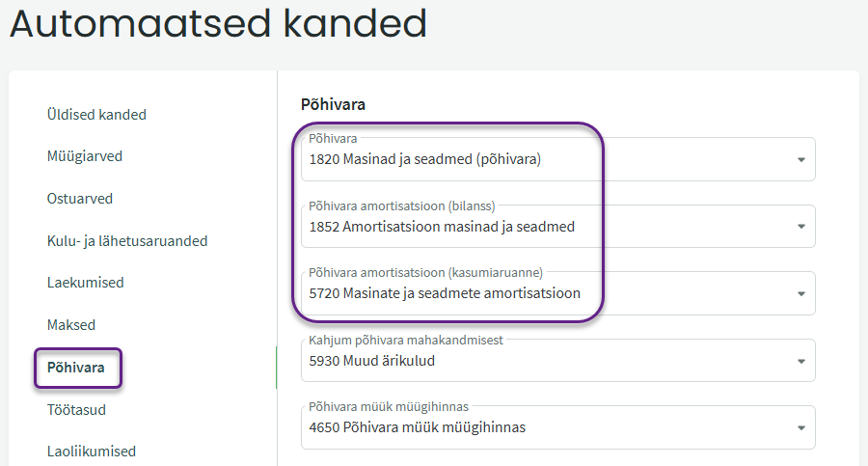
Task: Click the 'Kahjum põhivara mahakandmisest' account field
Action: (540, 361)
